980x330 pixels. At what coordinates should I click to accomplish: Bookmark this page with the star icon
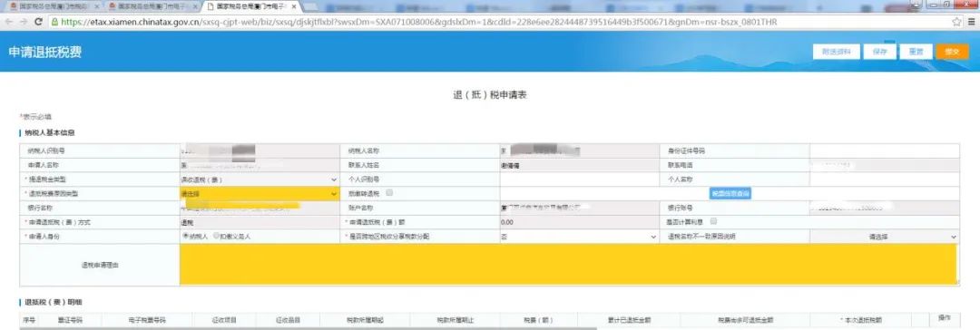point(956,22)
